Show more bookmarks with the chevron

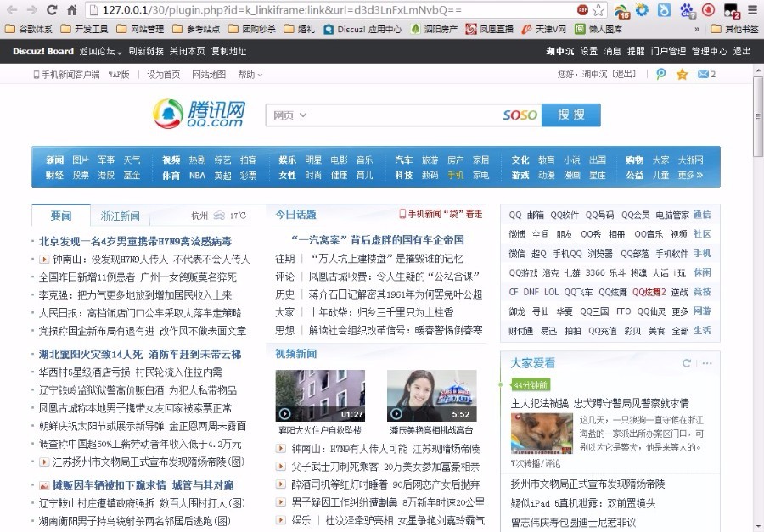[697, 29]
